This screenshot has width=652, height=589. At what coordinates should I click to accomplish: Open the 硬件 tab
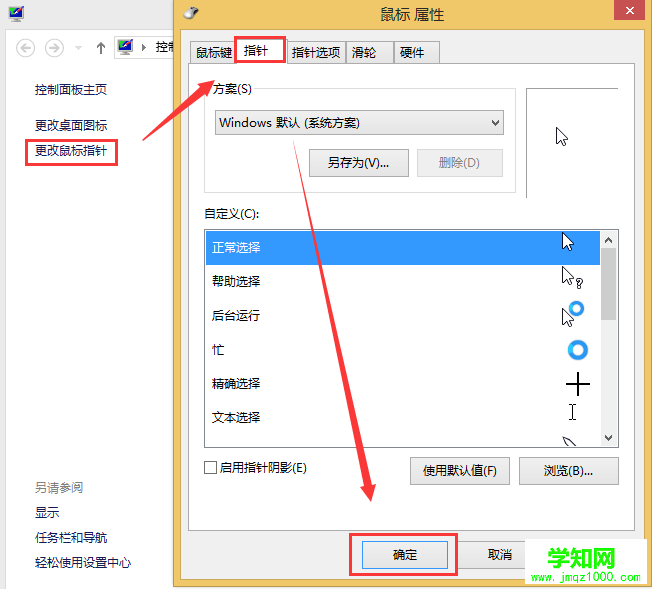pos(416,52)
